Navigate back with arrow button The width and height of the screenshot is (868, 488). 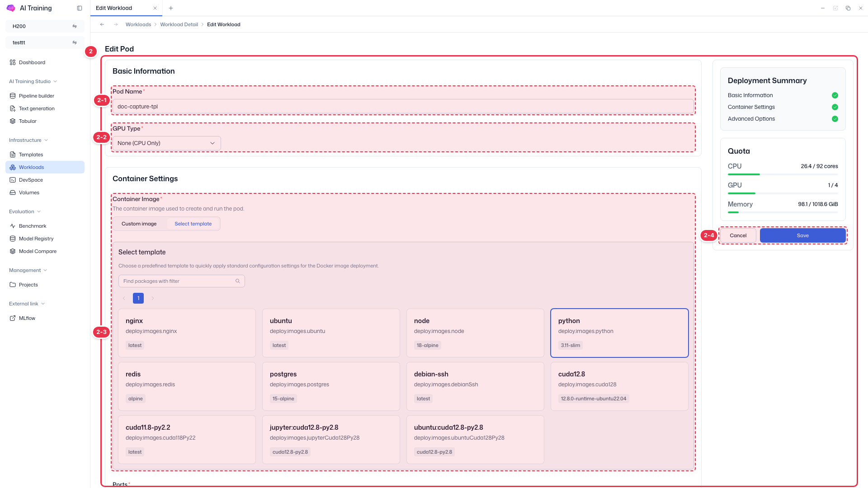102,24
